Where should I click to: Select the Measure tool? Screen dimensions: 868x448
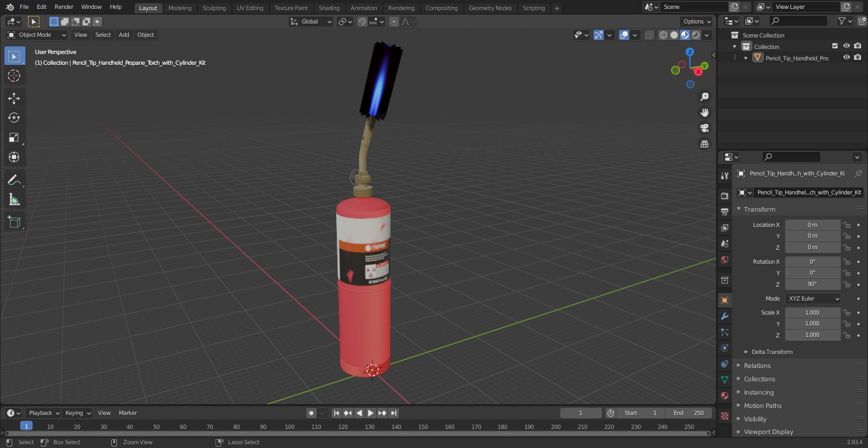pos(14,200)
